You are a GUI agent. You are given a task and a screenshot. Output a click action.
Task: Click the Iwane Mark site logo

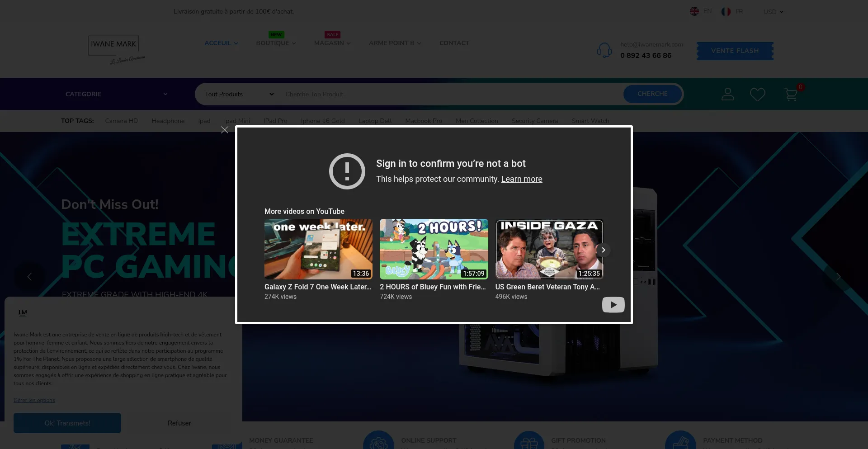pos(117,50)
